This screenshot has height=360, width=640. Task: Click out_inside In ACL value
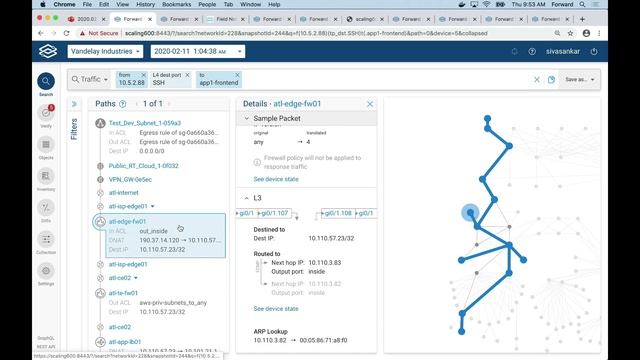click(153, 231)
